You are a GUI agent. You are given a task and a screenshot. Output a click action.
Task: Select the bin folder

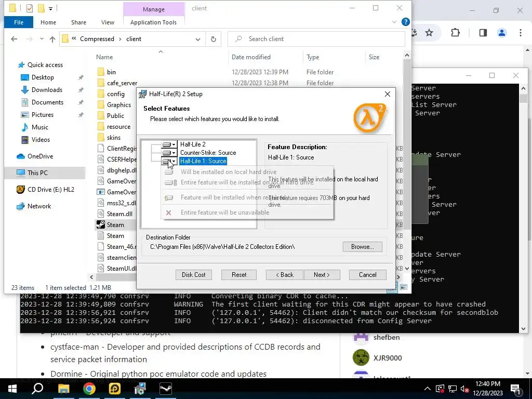[111, 72]
